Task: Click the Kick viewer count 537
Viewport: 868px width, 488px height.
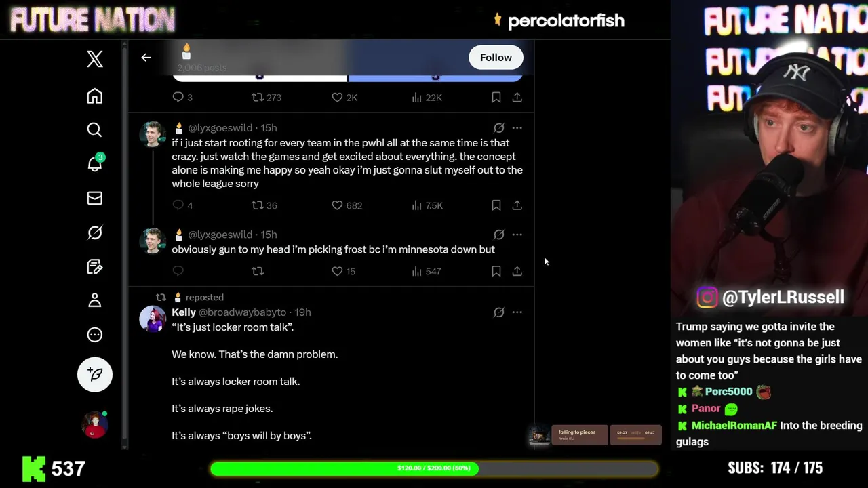Action: [x=67, y=469]
